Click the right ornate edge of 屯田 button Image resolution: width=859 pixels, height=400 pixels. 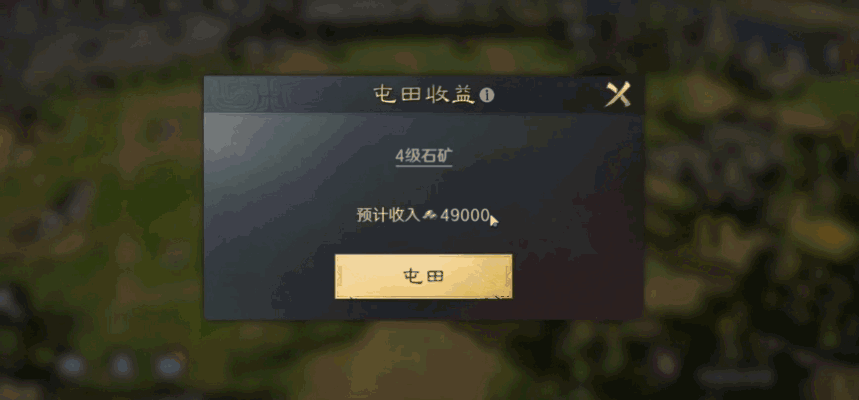pyautogui.click(x=508, y=276)
